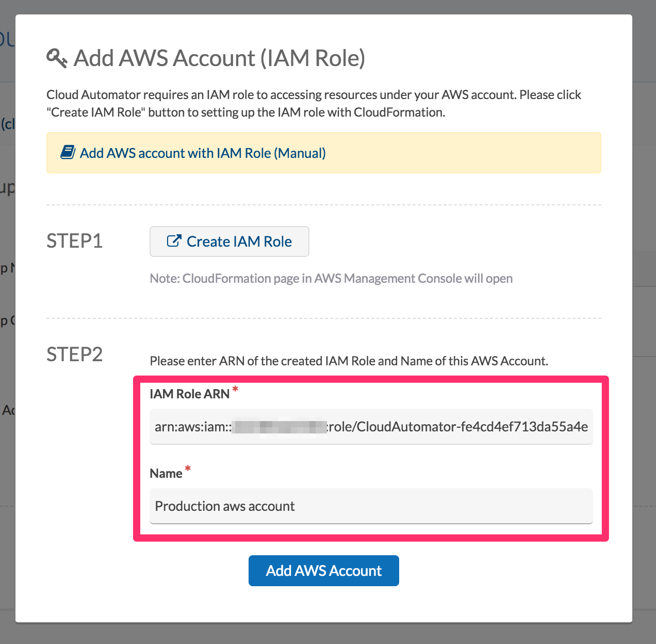Focus the Name field containing Production aws account
Image resolution: width=656 pixels, height=644 pixels.
point(371,506)
